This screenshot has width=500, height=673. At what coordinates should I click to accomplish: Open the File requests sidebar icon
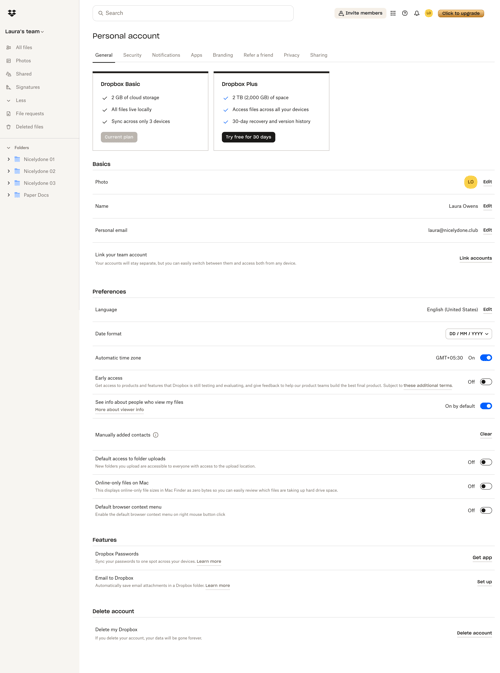[9, 114]
